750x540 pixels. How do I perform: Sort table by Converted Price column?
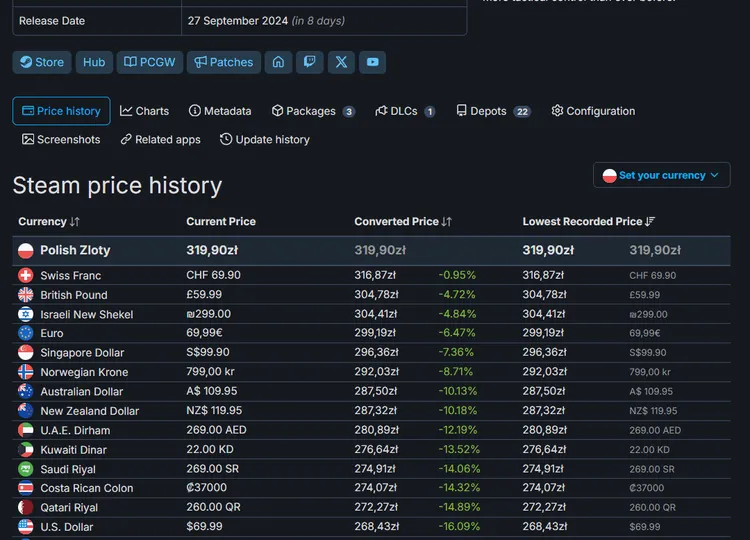click(x=403, y=221)
